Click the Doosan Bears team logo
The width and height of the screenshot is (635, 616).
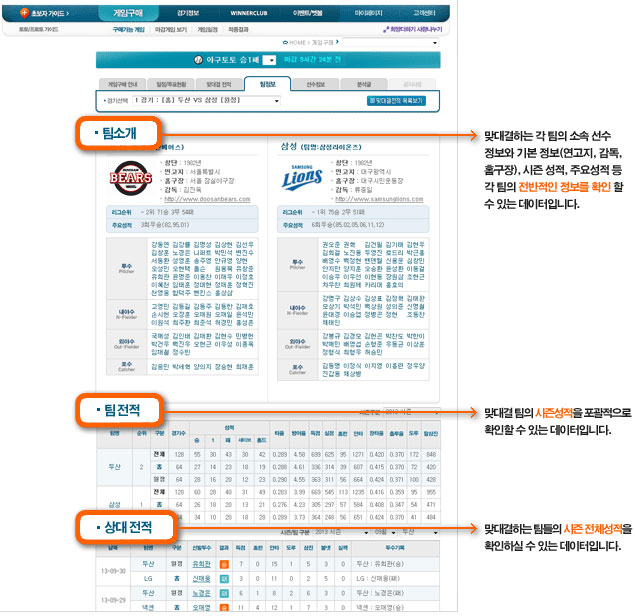point(131,178)
